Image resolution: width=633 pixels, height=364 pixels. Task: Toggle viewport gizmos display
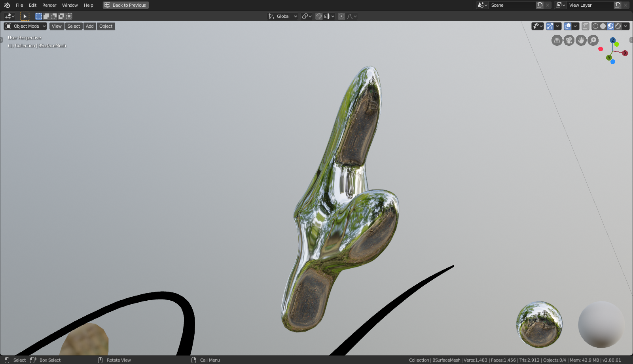[x=550, y=26]
